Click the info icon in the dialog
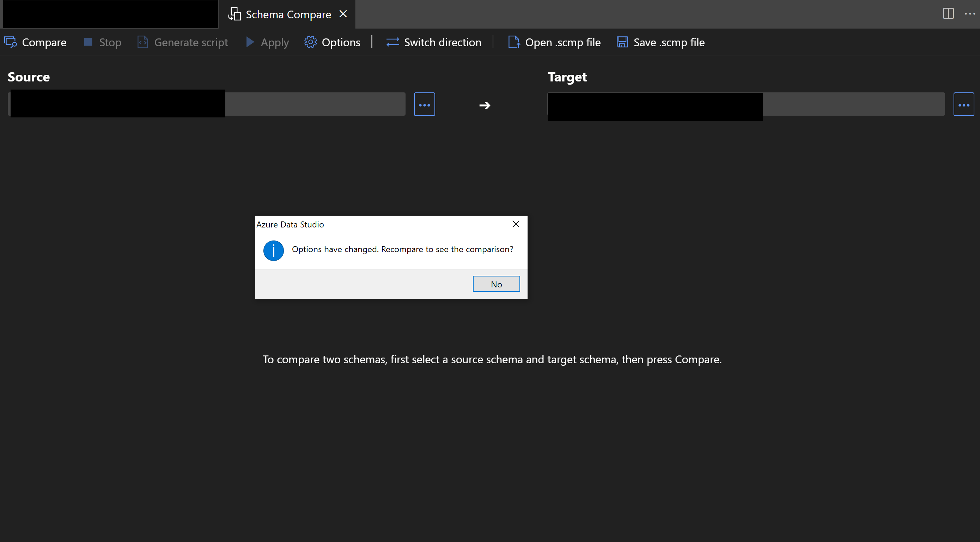This screenshot has width=980, height=542. 274,250
